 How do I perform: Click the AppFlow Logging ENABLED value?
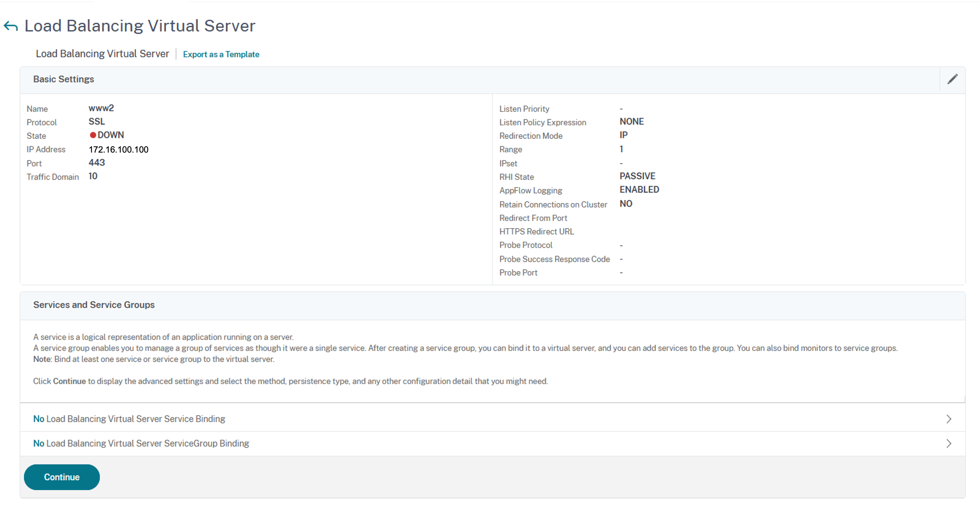coord(639,190)
